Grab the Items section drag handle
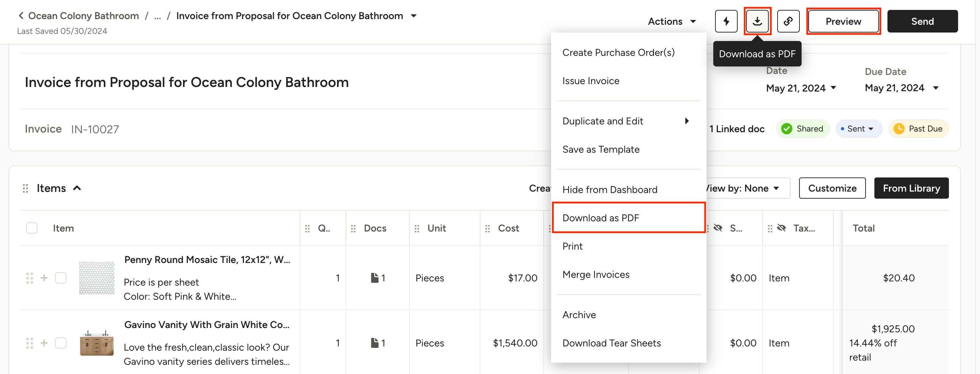 point(25,188)
